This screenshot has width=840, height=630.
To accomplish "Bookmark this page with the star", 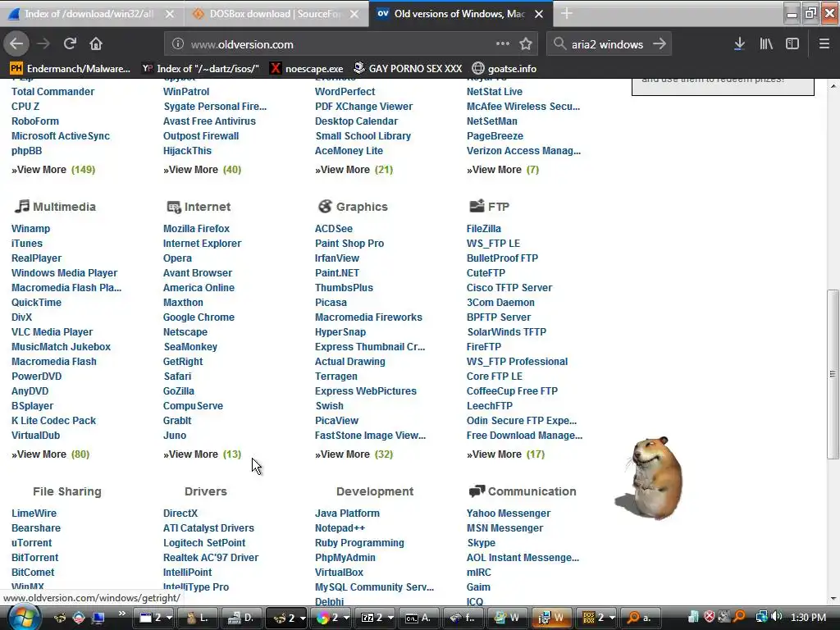I will [x=526, y=43].
